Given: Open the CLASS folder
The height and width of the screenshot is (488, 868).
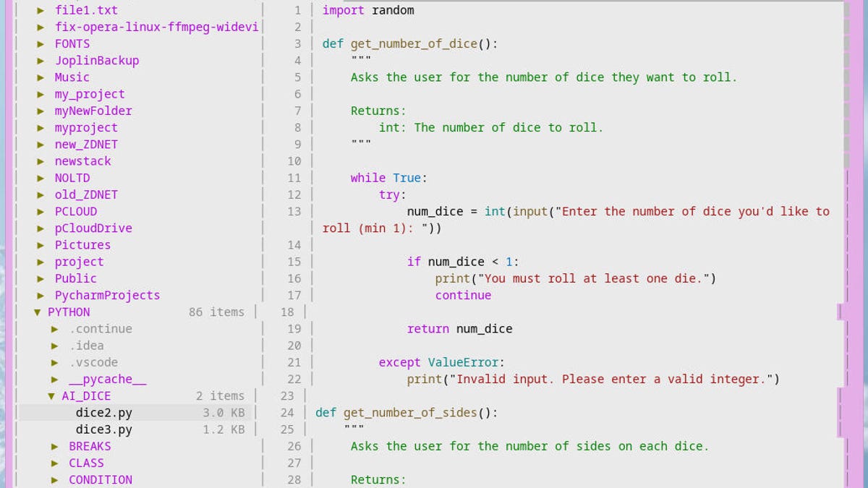Looking at the screenshot, I should pos(86,463).
